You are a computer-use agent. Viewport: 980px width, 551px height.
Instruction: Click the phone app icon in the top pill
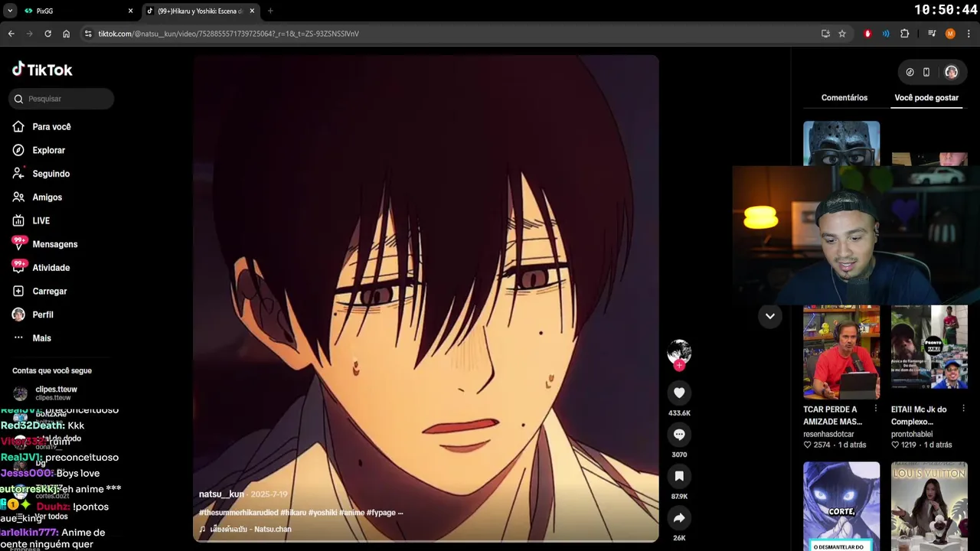[x=926, y=72]
